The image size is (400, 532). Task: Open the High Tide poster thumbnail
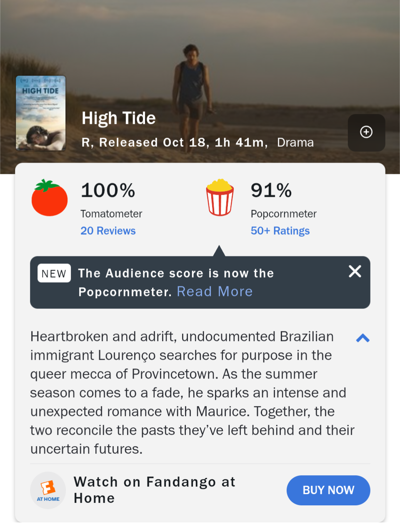pos(41,113)
